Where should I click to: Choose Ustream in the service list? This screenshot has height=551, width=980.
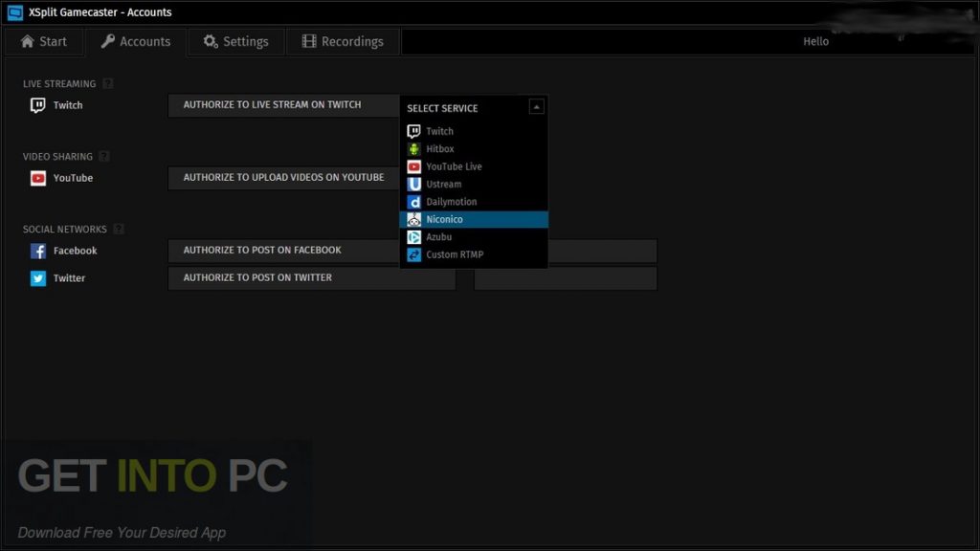(x=474, y=185)
